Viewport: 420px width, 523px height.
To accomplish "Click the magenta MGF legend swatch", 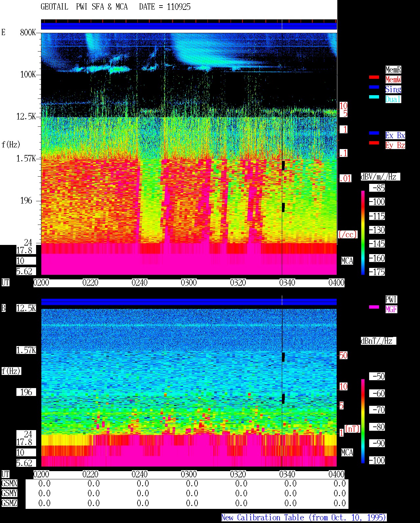I will [x=374, y=307].
